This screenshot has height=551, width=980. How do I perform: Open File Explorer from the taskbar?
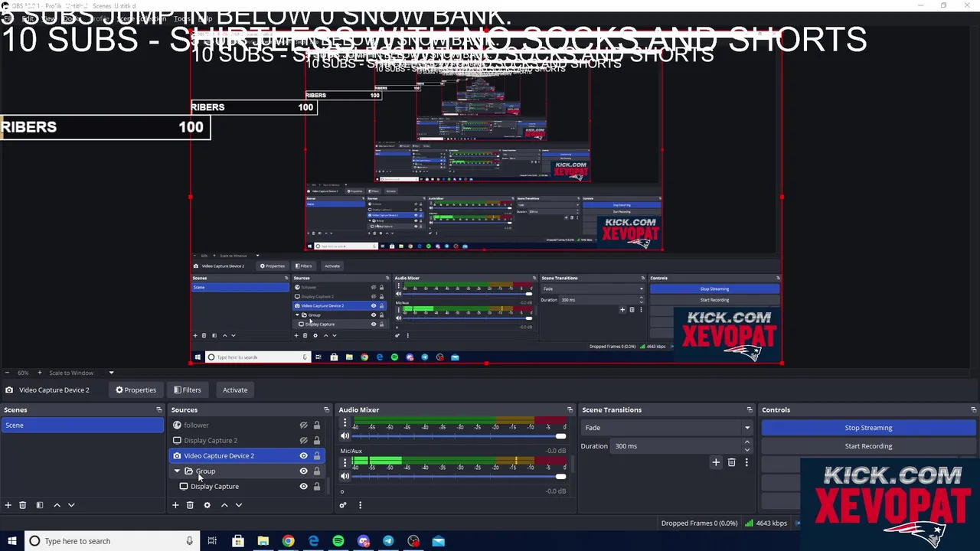coord(263,541)
